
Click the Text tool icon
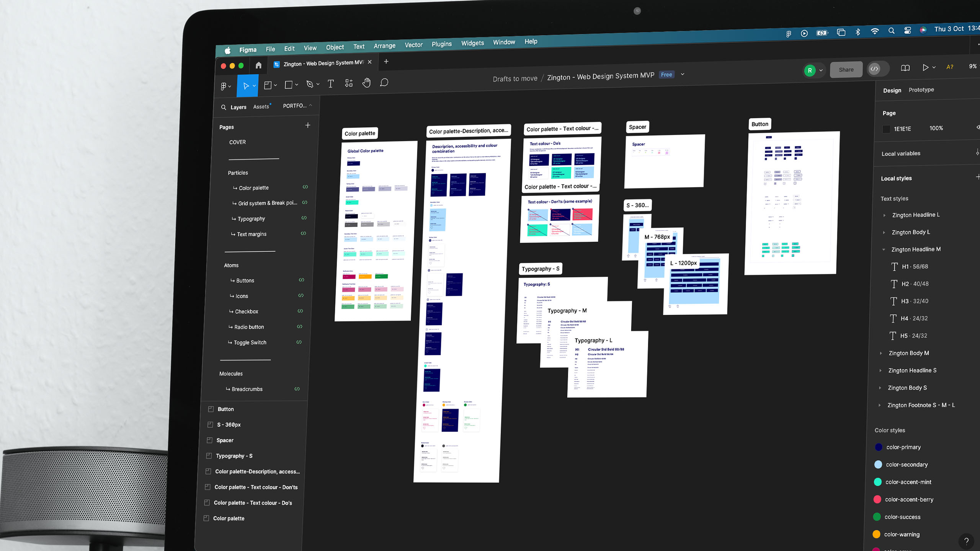point(330,83)
